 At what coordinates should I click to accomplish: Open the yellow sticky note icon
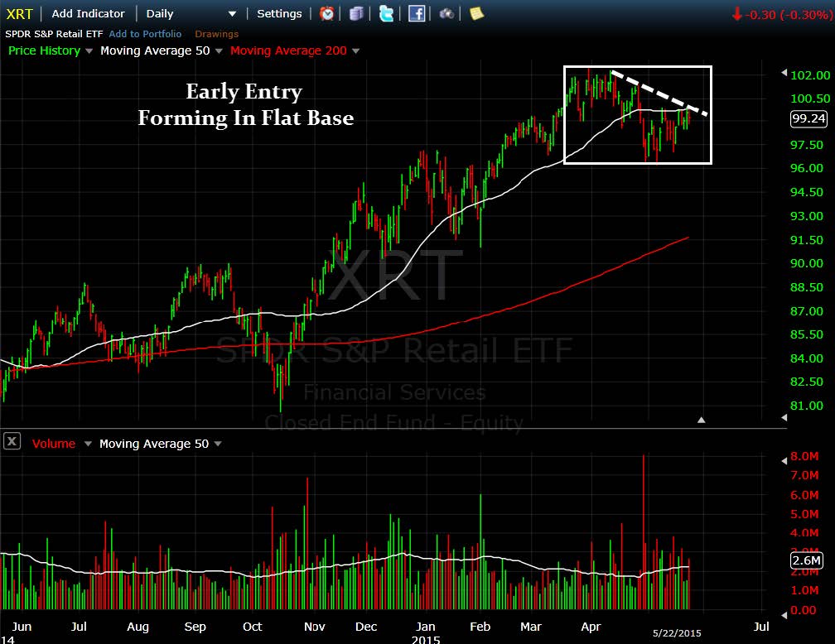click(476, 14)
